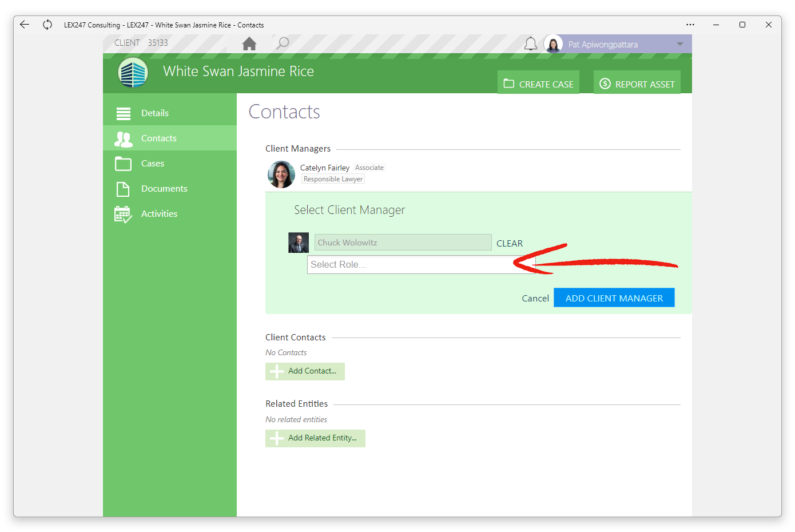
Task: Expand the user menu dropdown arrow
Action: (x=680, y=44)
